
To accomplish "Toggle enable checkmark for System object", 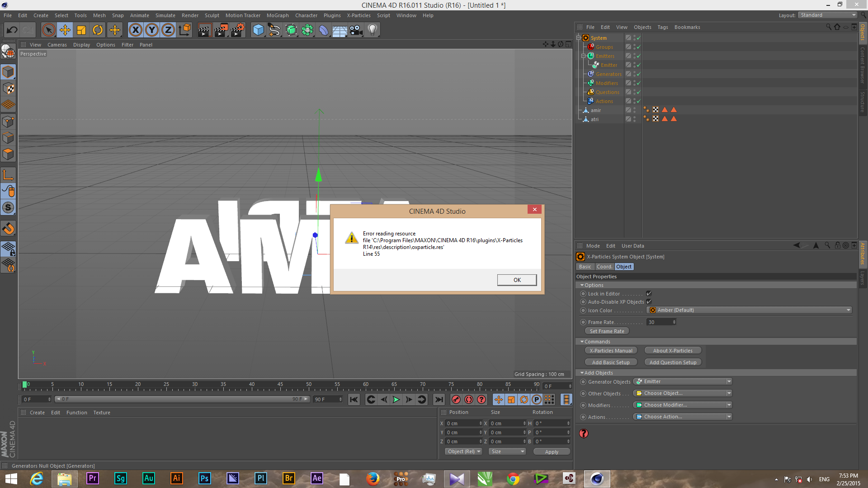I will coord(638,38).
